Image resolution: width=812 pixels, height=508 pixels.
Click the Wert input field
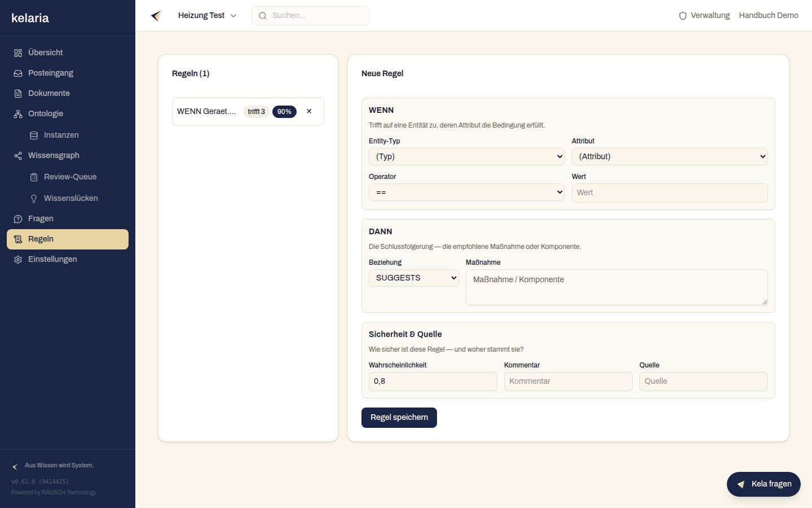[670, 193]
